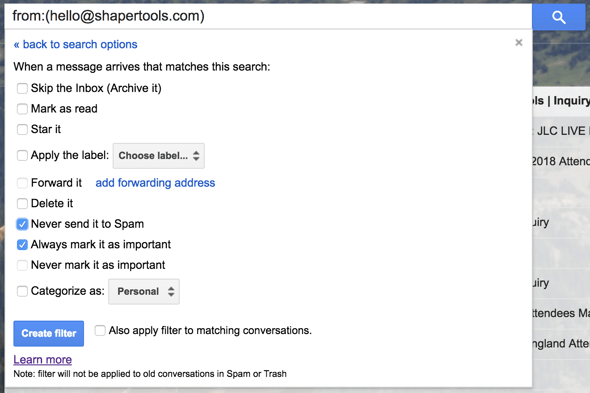The image size is (590, 393).
Task: Enable the Mark as read option
Action: [22, 109]
